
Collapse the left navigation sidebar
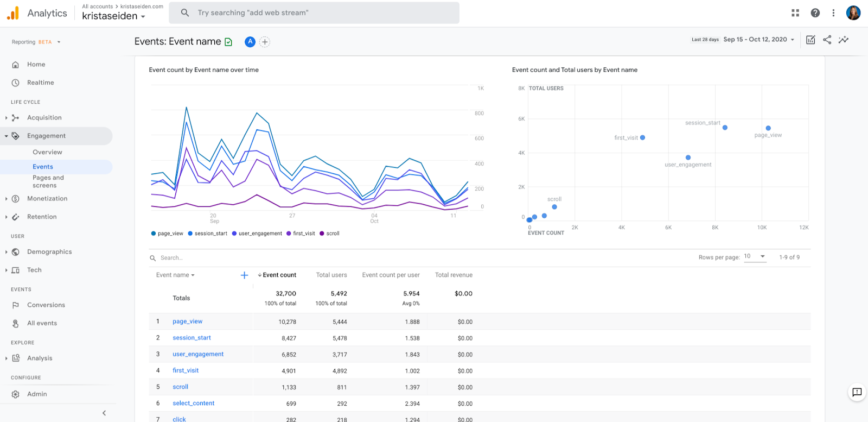pos(104,413)
